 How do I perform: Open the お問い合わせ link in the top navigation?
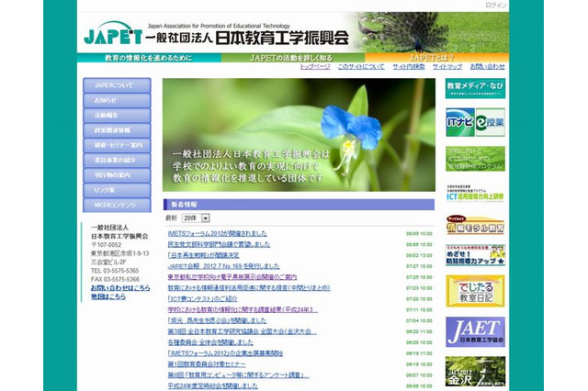point(488,67)
